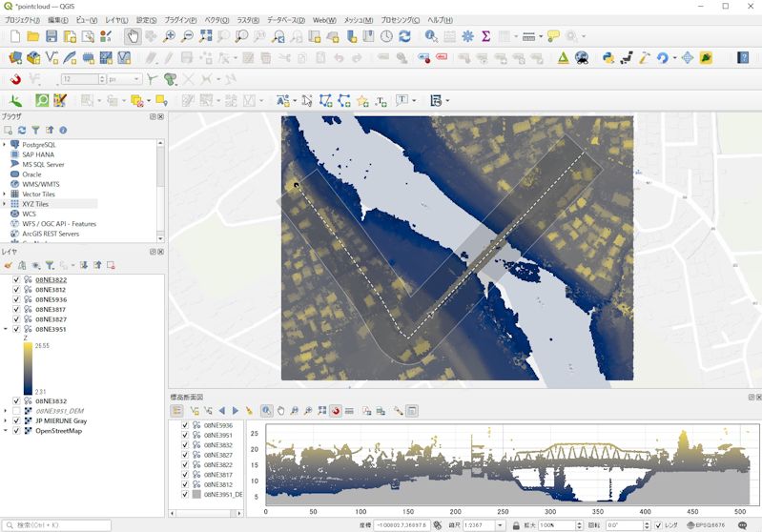762x532 pixels.
Task: Open layer styling brush icon in Layers panel
Action: [8, 265]
